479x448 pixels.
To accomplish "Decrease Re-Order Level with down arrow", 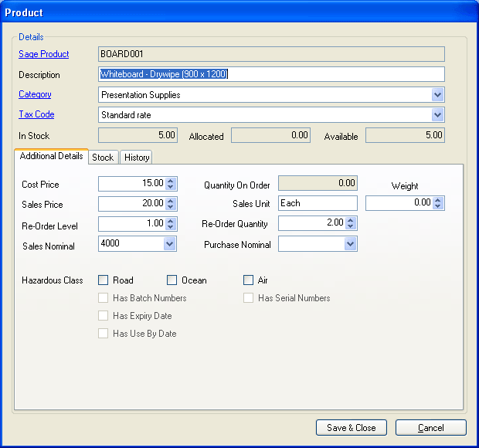I will (x=171, y=227).
